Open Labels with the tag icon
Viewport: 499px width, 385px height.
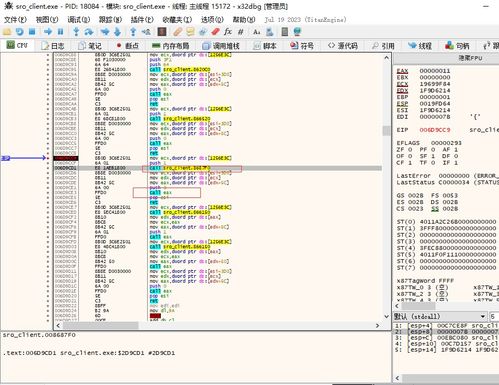203,32
